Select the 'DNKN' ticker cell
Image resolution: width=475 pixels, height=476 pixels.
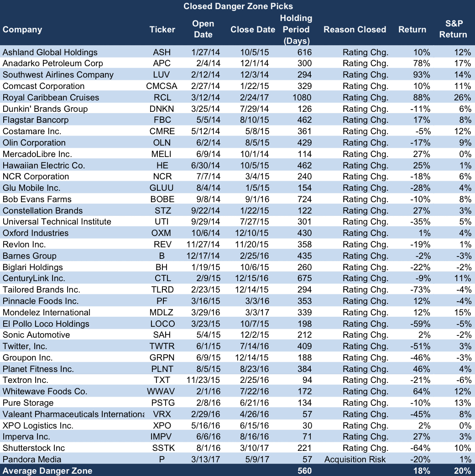pos(162,109)
